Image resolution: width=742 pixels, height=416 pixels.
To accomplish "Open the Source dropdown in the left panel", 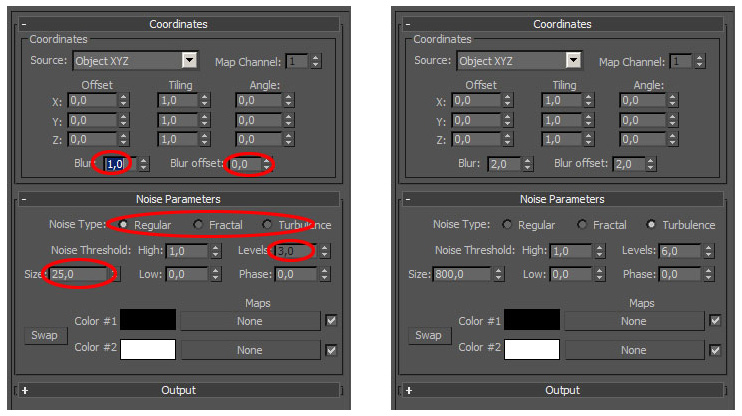I will [x=189, y=61].
